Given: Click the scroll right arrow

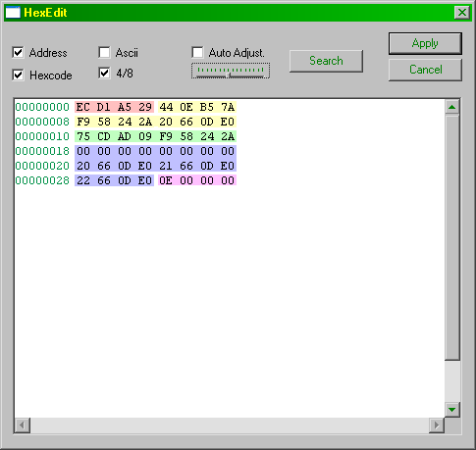Looking at the screenshot, I should click(x=437, y=425).
